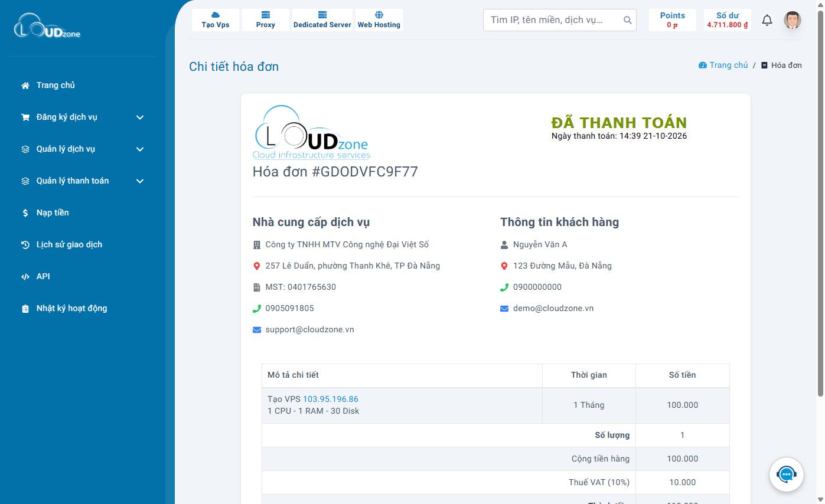
Task: Click the history icon beside Lịch sử giao dịch
Action: point(25,245)
